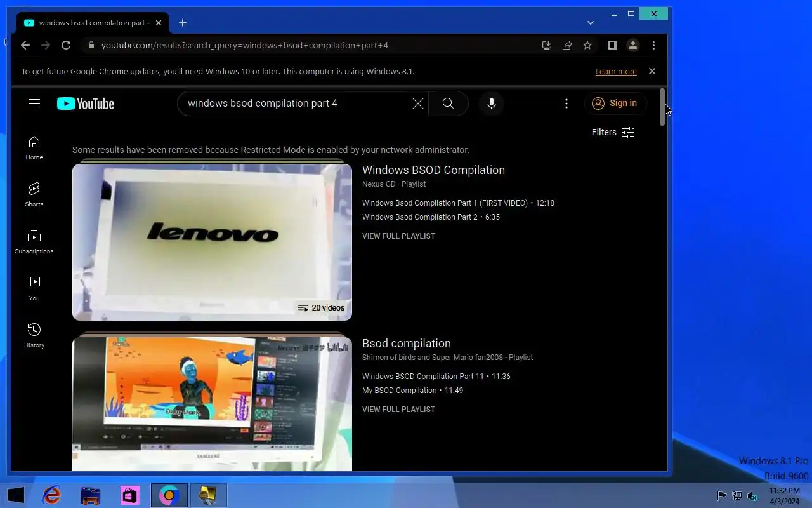The image size is (812, 508).
Task: Open the Windows Start button
Action: click(x=15, y=495)
